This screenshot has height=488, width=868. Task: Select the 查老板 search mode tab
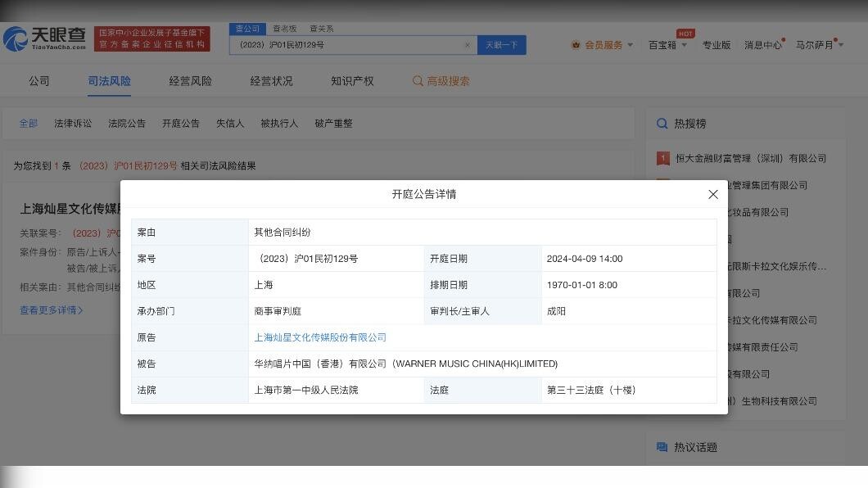(285, 29)
